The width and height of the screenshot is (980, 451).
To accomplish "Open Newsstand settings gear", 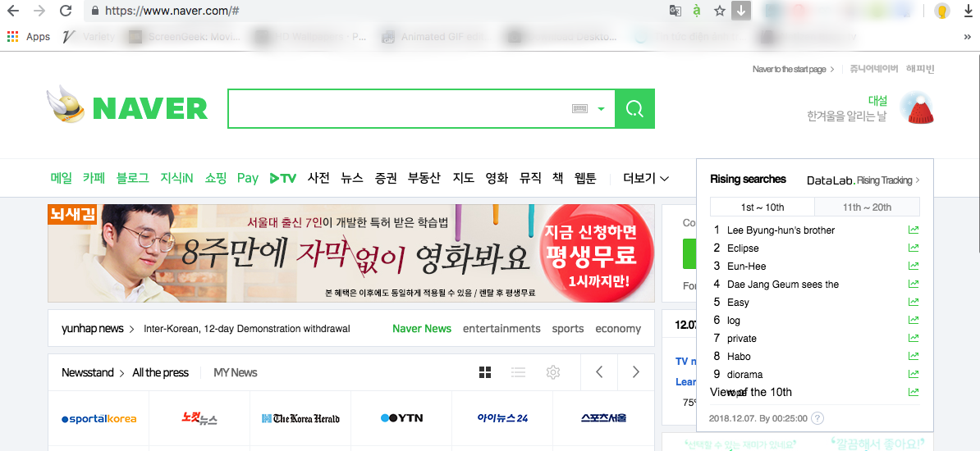I will coord(552,372).
